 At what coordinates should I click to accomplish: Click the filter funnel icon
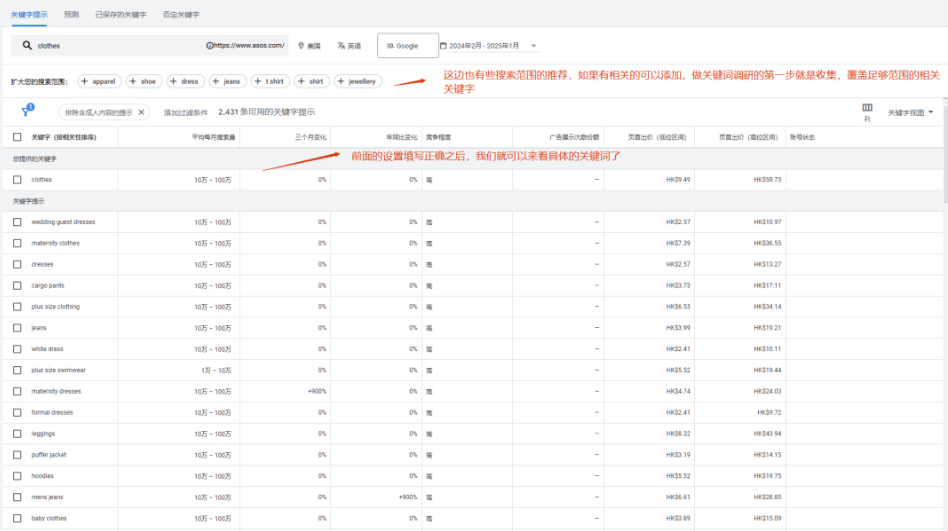coord(26,112)
